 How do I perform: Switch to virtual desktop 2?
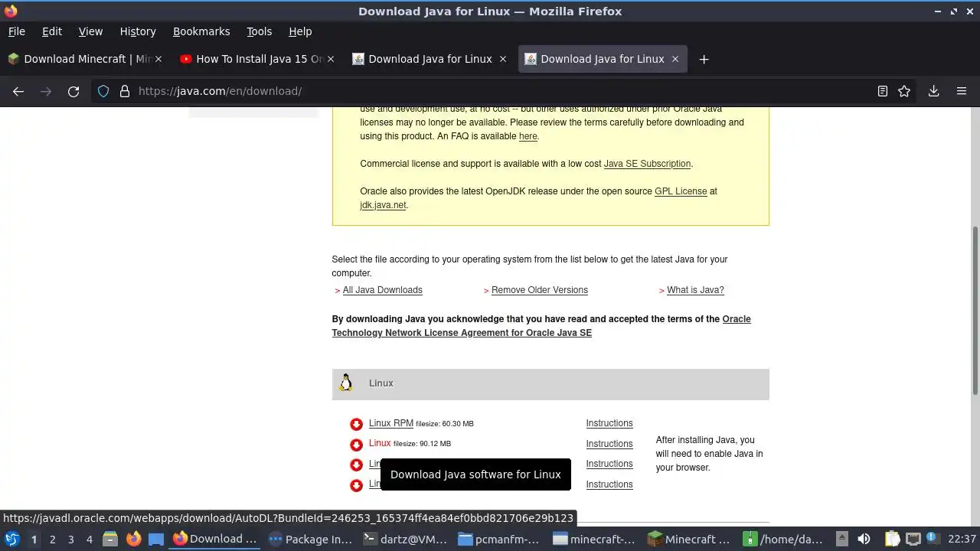pyautogui.click(x=52, y=539)
